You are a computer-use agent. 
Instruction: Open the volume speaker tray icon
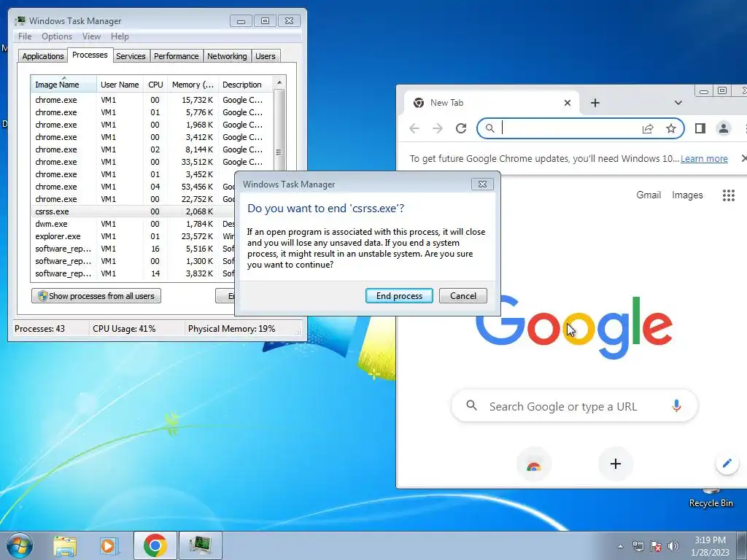click(673, 546)
